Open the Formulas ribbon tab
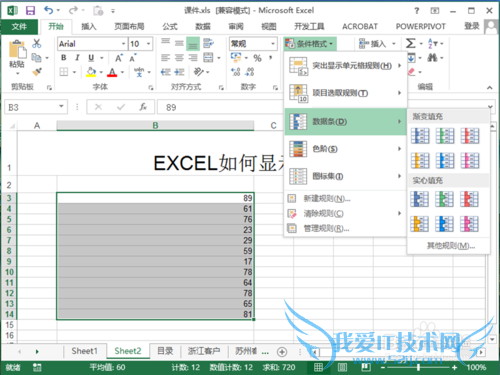 click(170, 27)
